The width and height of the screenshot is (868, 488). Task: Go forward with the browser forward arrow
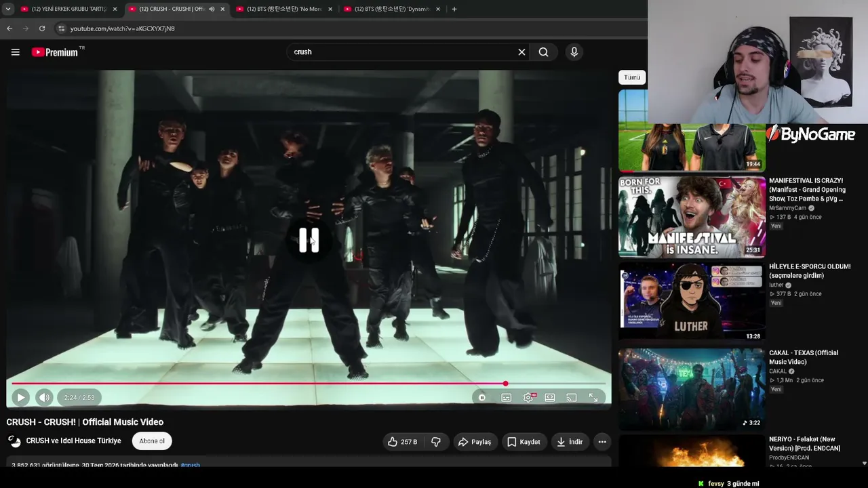point(26,28)
